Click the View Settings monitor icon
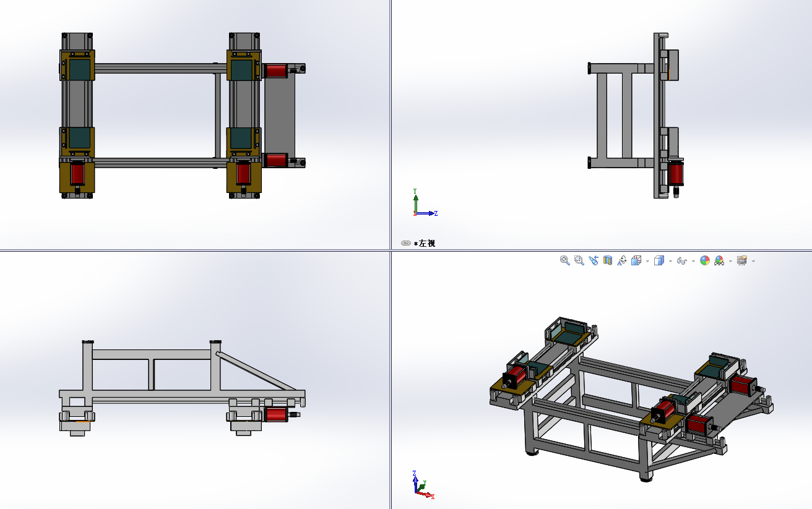Image resolution: width=812 pixels, height=509 pixels. 742,260
